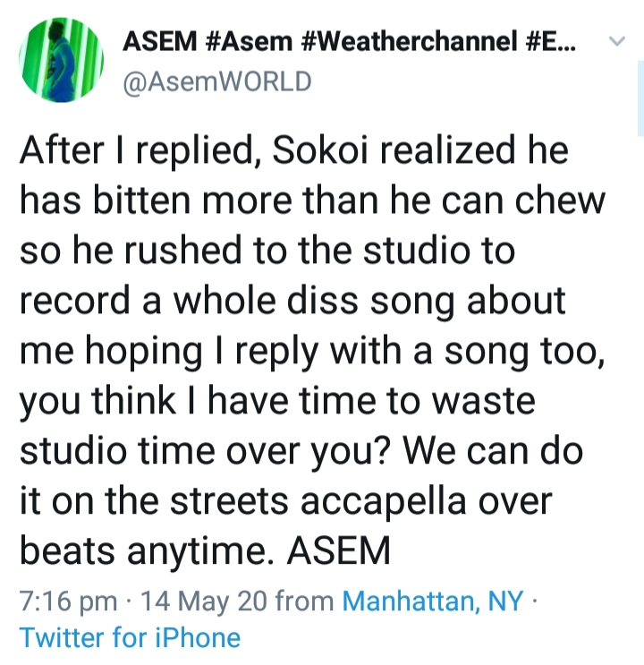
Task: Click the word accapella in the tweet
Action: coord(384,501)
